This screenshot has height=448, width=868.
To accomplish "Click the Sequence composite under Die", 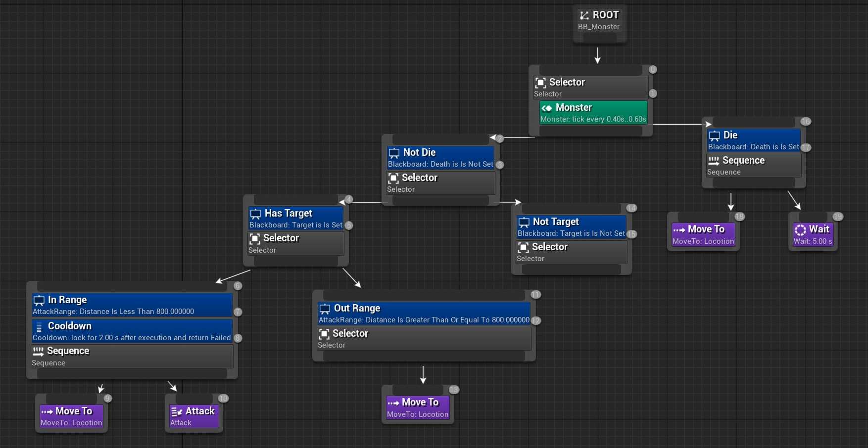I will [753, 166].
